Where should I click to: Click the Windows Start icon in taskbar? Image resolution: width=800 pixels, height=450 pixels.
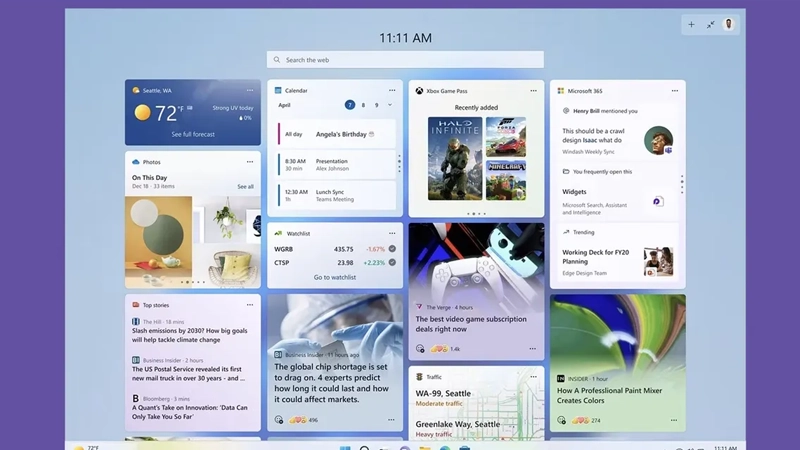346,446
